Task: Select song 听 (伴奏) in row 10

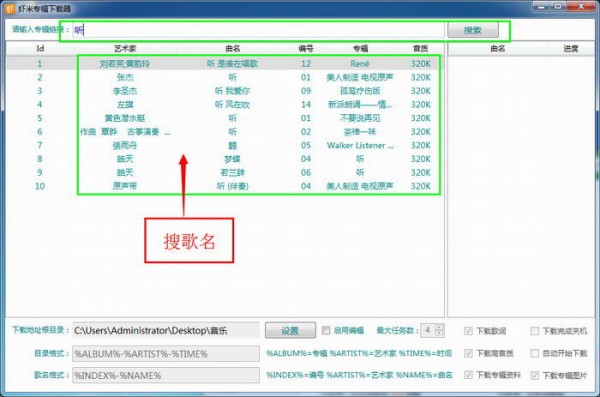Action: [233, 186]
